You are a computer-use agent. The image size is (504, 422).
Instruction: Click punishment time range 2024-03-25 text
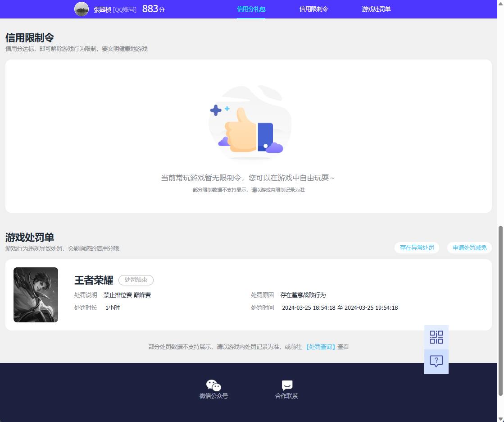[x=340, y=308]
